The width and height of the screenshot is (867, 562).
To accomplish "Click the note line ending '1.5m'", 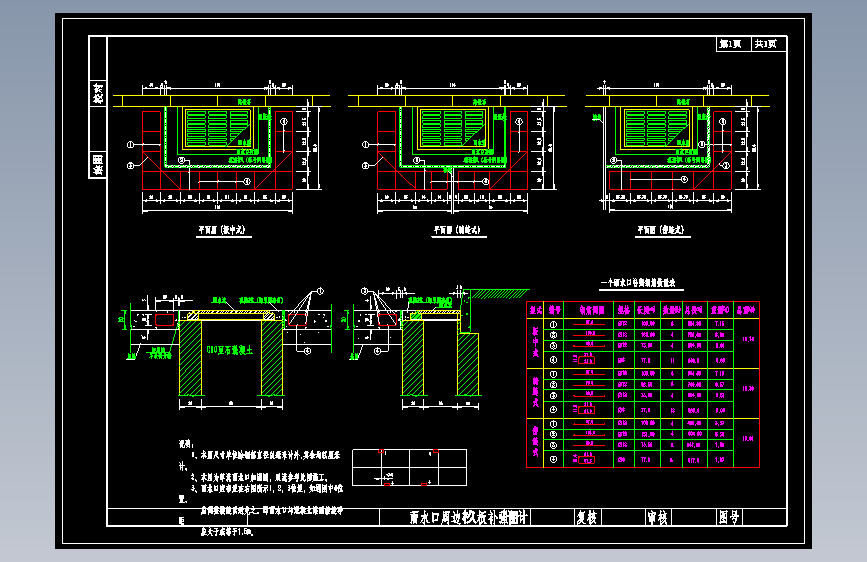I will (x=227, y=532).
